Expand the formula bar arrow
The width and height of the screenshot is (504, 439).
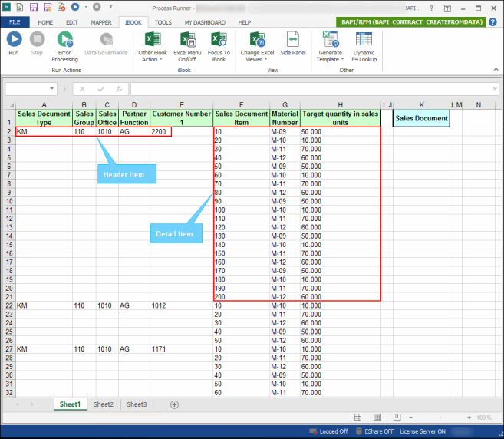point(496,89)
